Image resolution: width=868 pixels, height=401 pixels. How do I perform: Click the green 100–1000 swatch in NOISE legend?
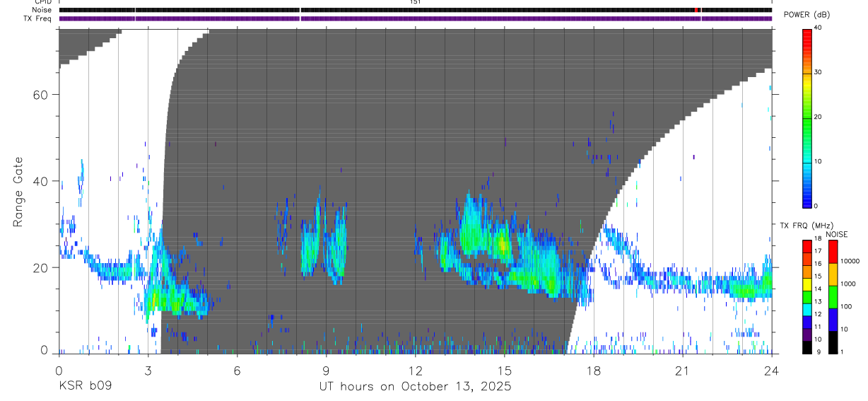[833, 296]
